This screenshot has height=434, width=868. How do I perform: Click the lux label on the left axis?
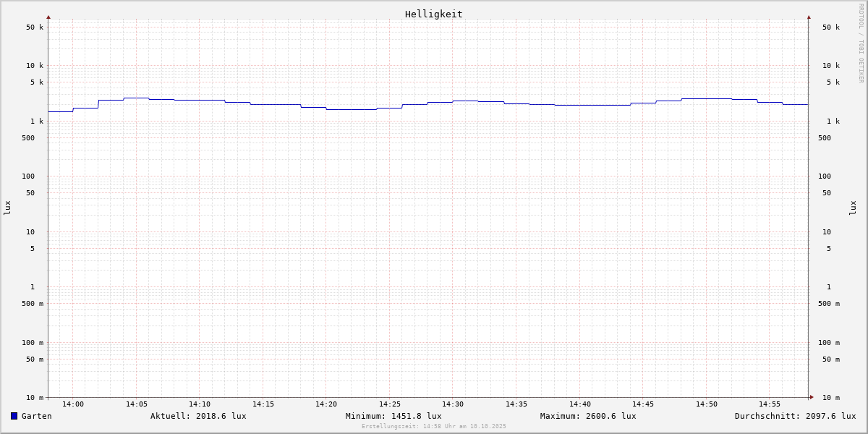point(7,208)
